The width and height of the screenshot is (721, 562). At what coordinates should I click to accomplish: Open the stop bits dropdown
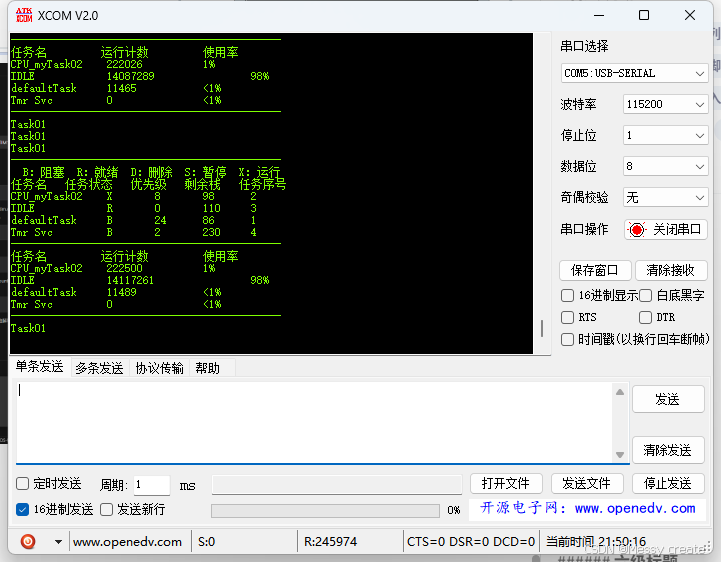pyautogui.click(x=665, y=135)
